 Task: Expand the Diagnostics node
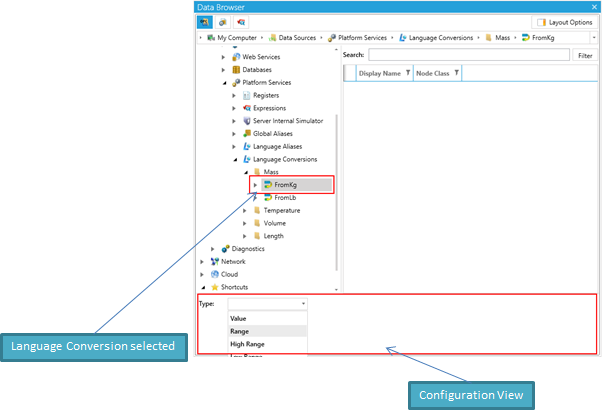coord(213,249)
